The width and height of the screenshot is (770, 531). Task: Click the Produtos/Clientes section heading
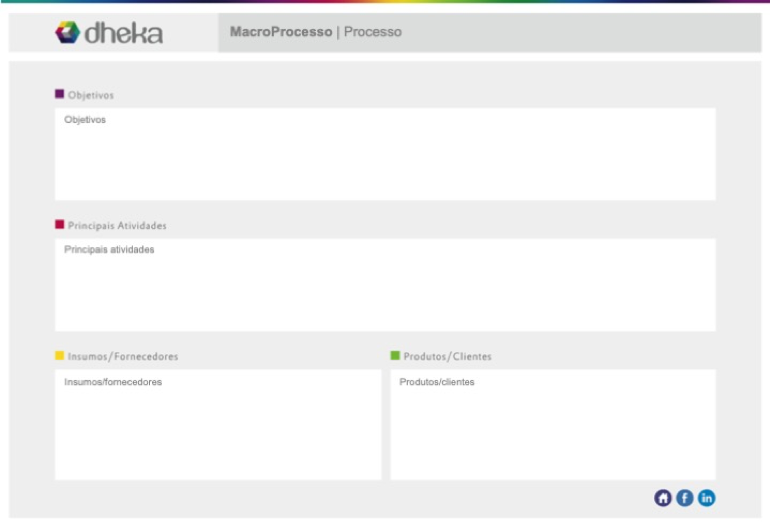click(447, 357)
